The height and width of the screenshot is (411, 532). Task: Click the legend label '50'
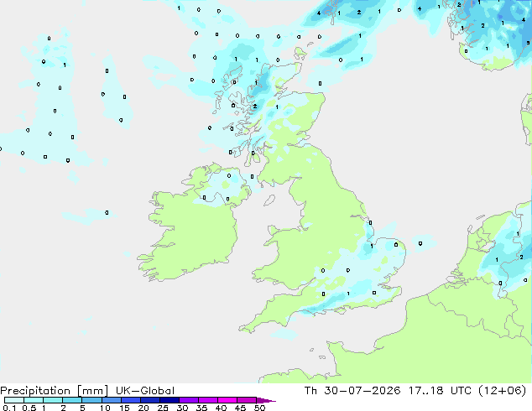pyautogui.click(x=259, y=408)
